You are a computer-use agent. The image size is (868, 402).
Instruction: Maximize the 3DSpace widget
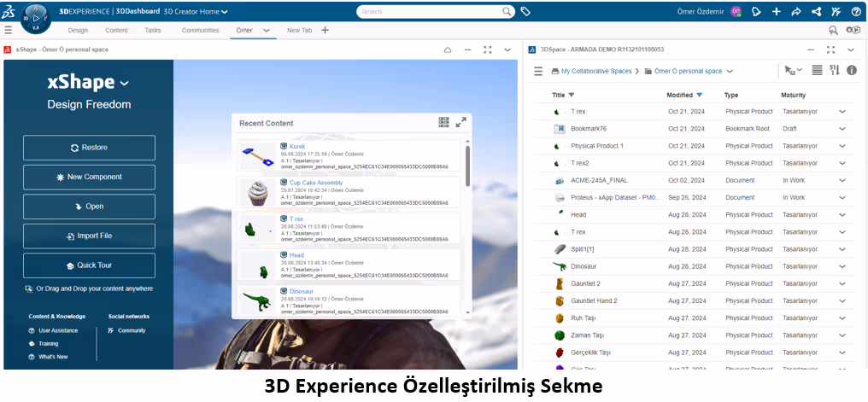point(830,50)
